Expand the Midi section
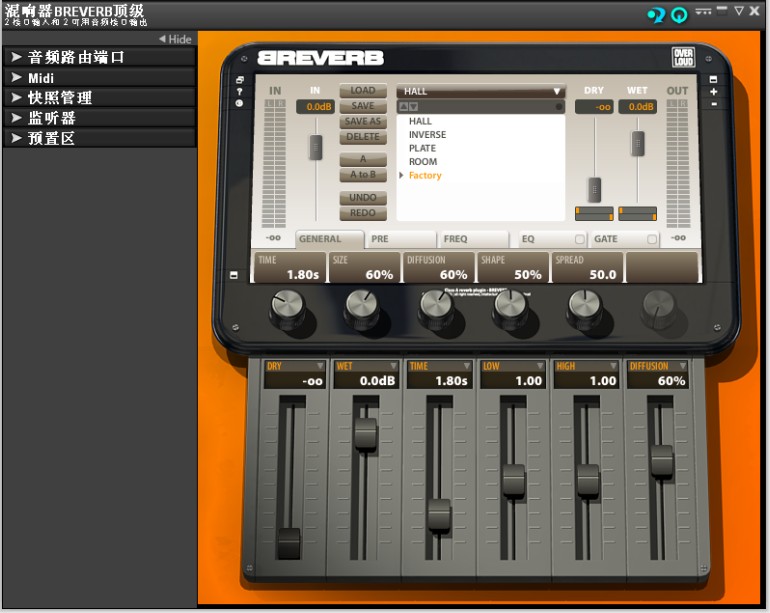 100,78
